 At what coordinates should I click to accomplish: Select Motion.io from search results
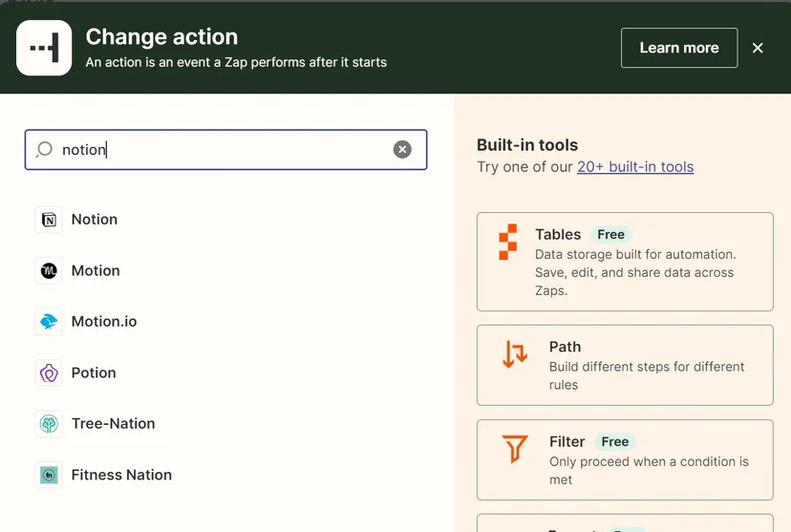pyautogui.click(x=104, y=322)
